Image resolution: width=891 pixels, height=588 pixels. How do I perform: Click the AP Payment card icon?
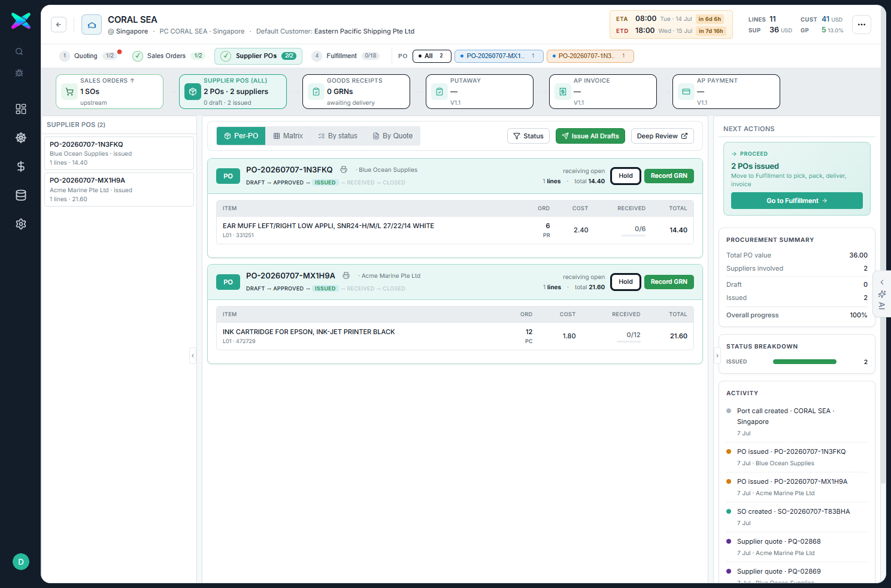coord(686,92)
